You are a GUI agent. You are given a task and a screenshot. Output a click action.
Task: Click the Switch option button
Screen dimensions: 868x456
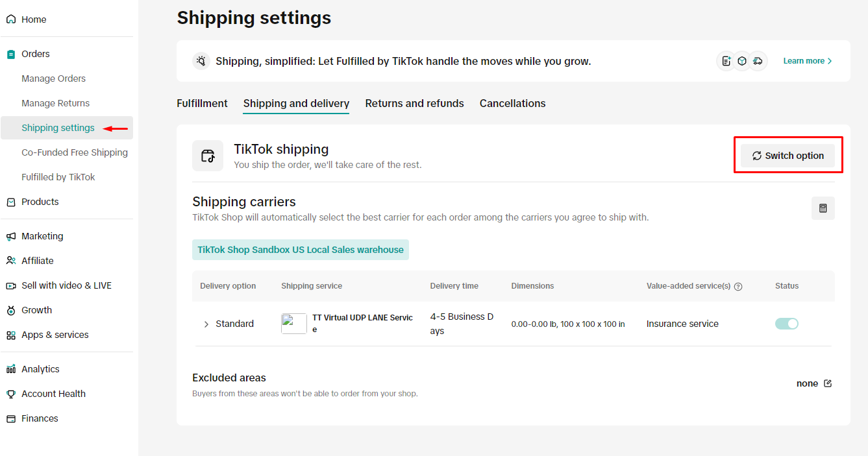(x=787, y=156)
